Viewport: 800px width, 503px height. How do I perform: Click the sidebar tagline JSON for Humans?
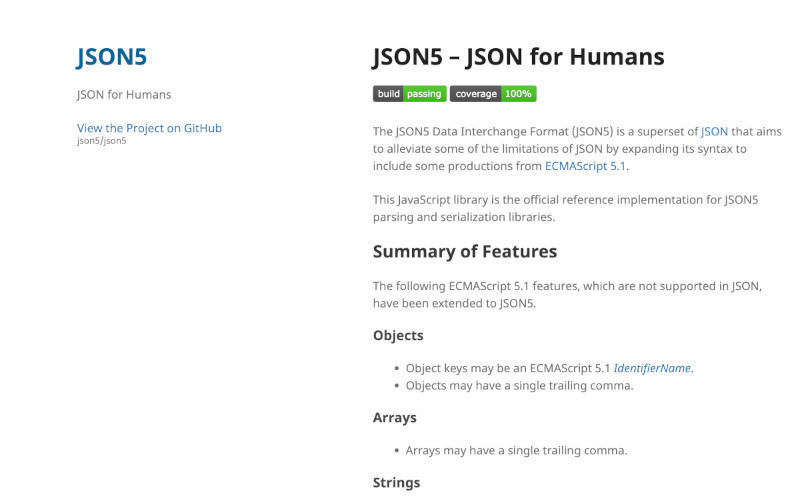point(124,95)
